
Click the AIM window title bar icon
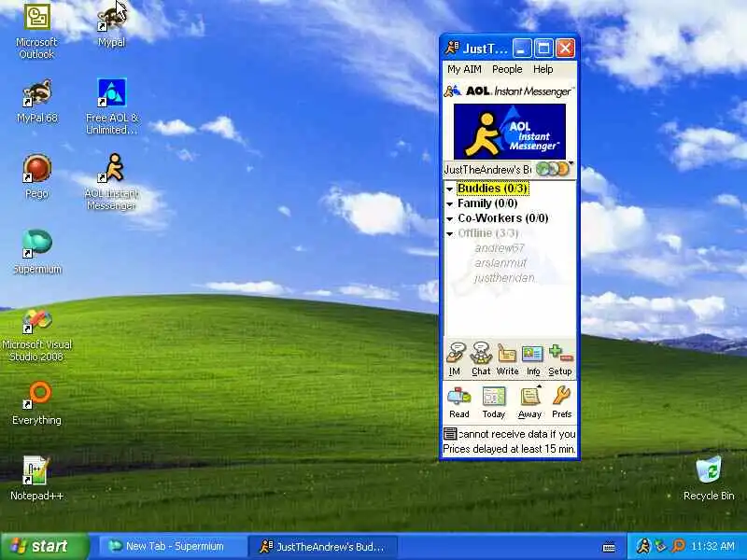(x=452, y=49)
